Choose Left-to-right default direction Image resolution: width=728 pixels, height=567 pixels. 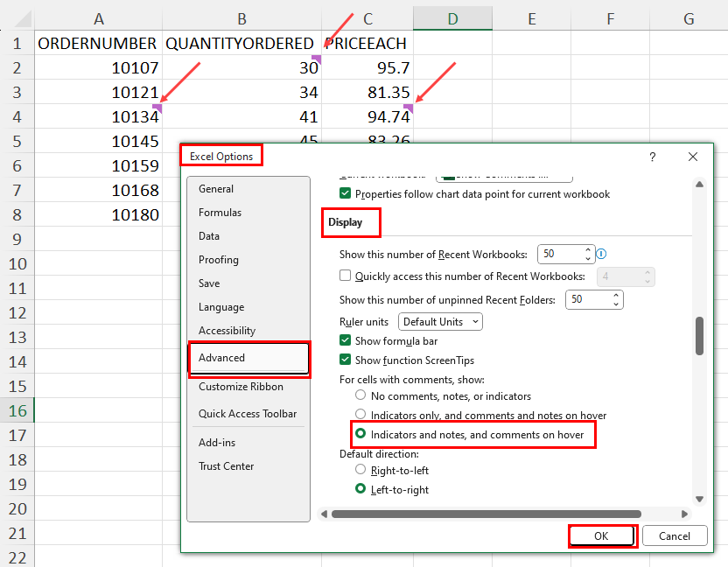click(x=360, y=489)
